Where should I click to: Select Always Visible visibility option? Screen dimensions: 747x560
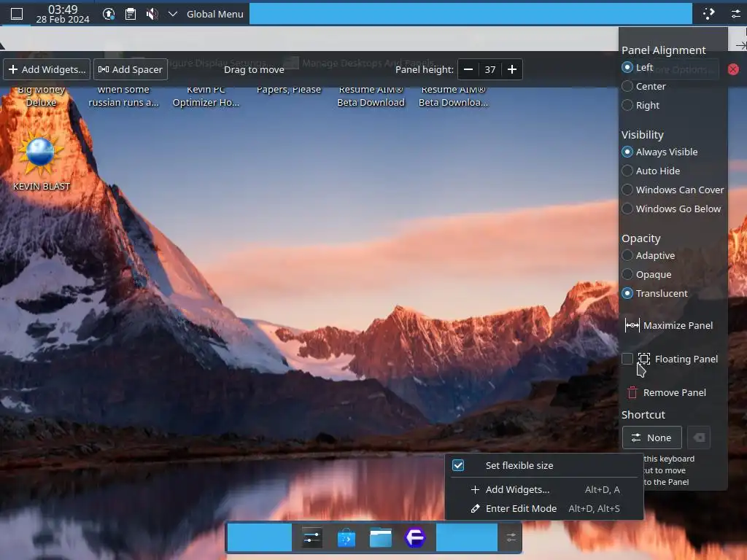click(x=659, y=152)
